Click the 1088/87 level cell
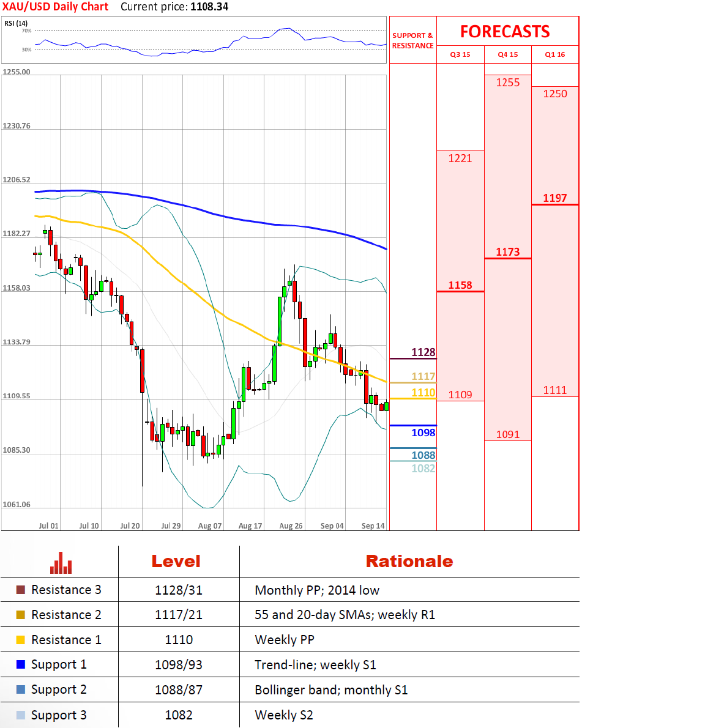 (x=179, y=690)
